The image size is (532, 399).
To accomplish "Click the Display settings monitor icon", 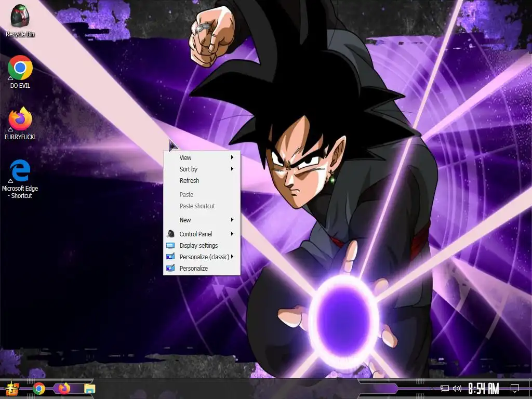I will point(170,245).
